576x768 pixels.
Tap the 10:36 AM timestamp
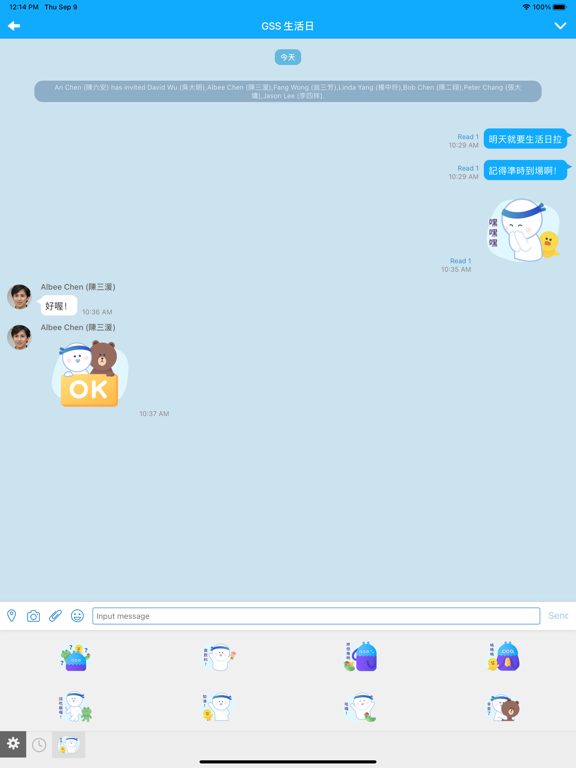[97, 312]
